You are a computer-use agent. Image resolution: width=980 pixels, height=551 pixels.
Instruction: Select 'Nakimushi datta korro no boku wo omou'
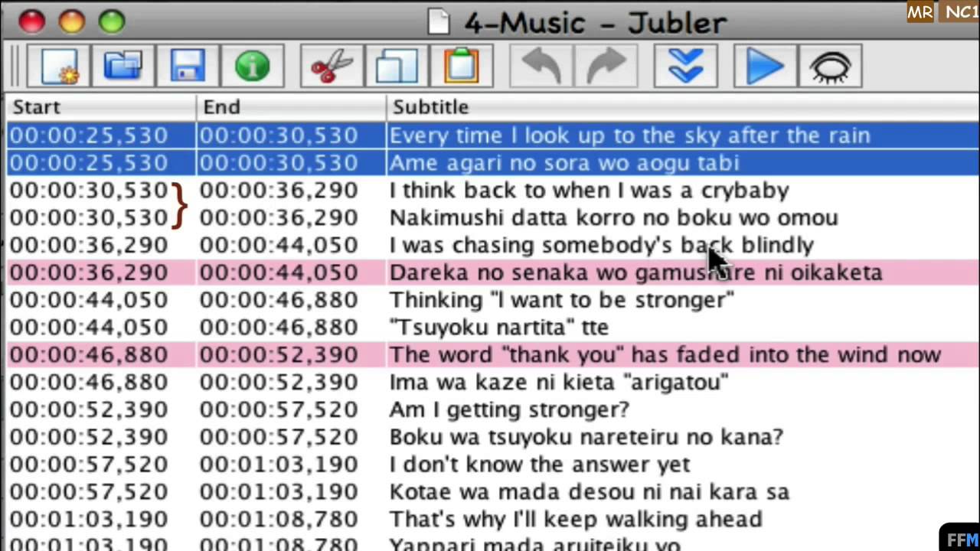pos(492,218)
